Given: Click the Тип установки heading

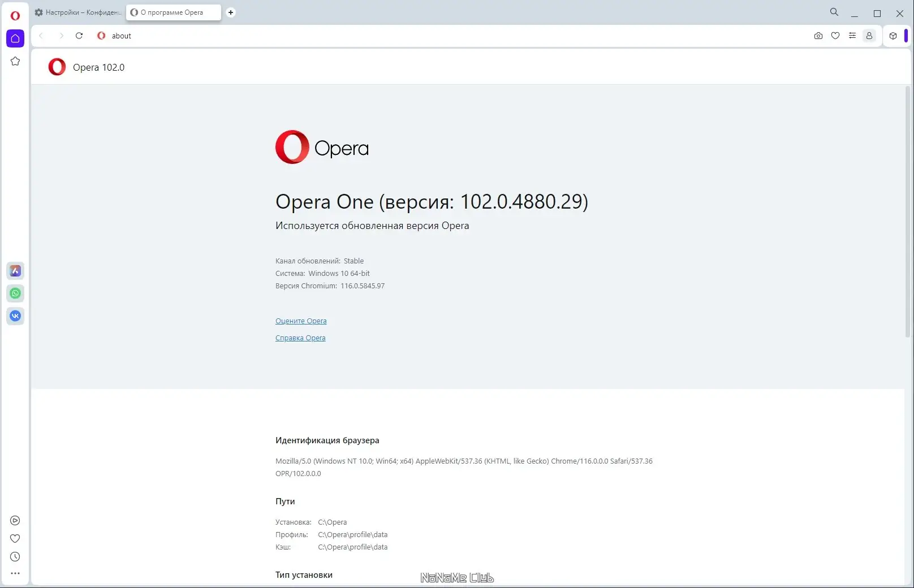Looking at the screenshot, I should [304, 575].
